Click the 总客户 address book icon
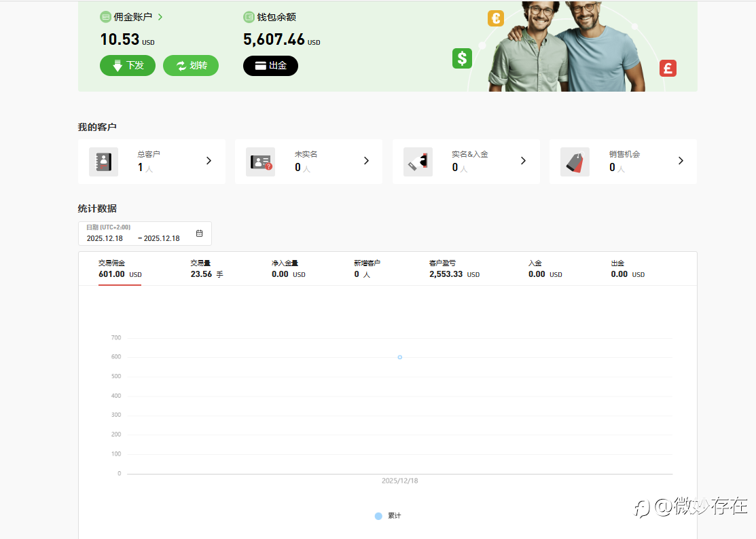This screenshot has height=539, width=756. [x=104, y=162]
